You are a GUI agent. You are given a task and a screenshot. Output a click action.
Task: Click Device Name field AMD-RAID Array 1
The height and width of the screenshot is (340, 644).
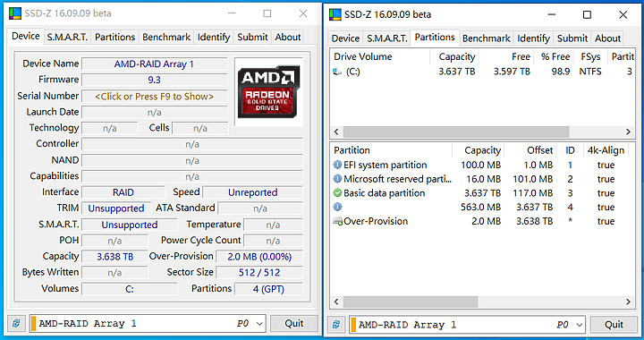pos(155,64)
